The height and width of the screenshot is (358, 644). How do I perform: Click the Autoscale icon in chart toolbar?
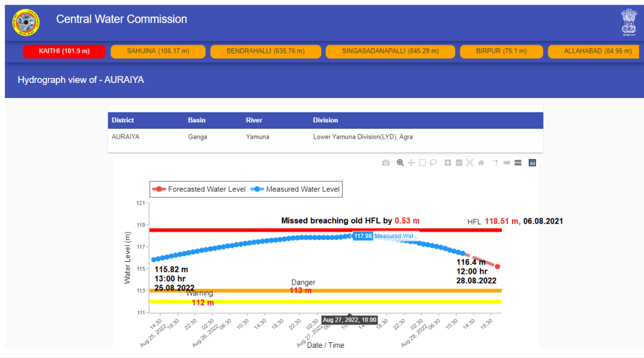(470, 163)
